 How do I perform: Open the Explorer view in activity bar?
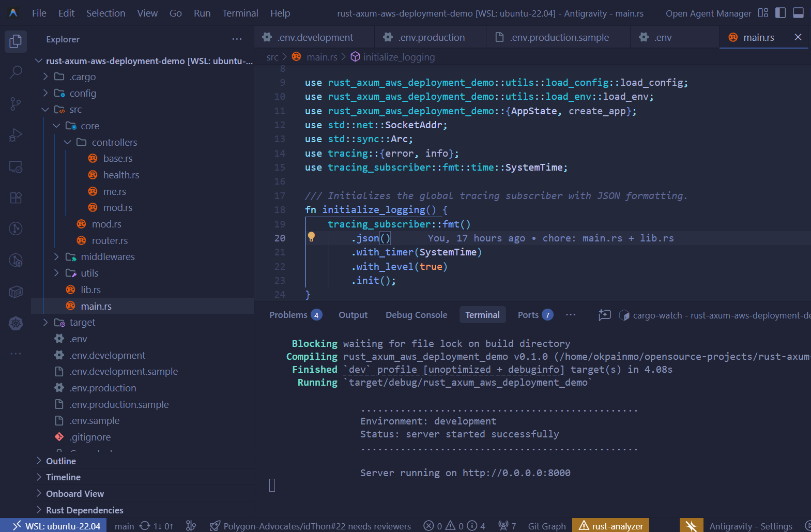(16, 41)
